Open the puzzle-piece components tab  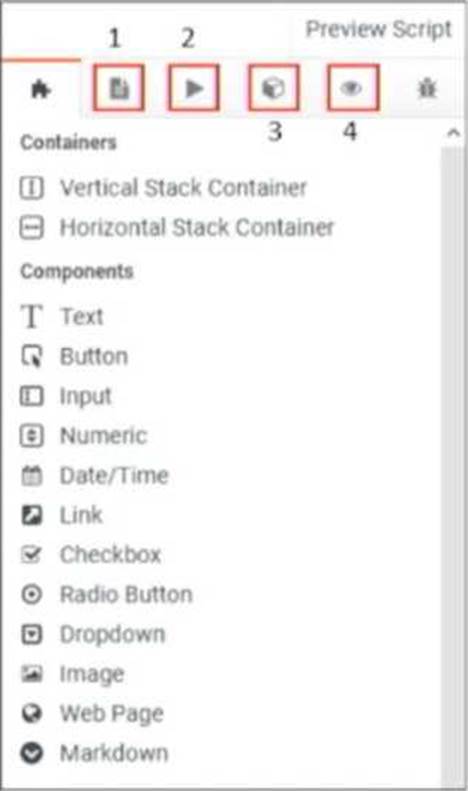point(41,90)
